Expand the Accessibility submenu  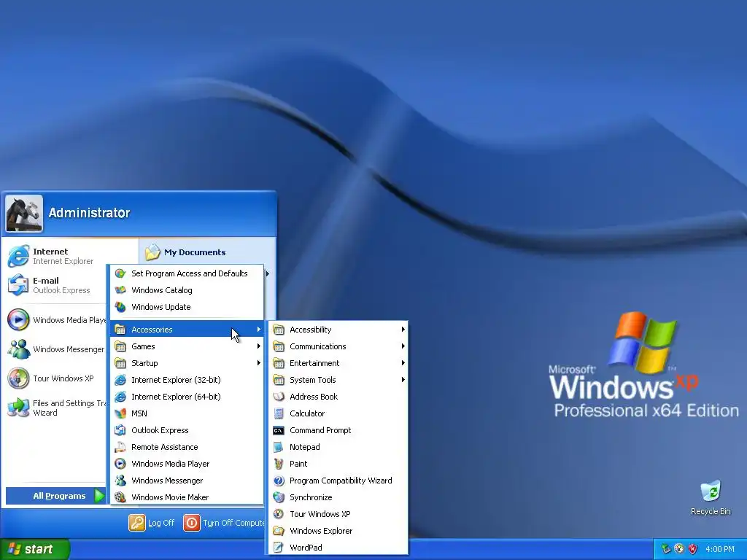(338, 330)
